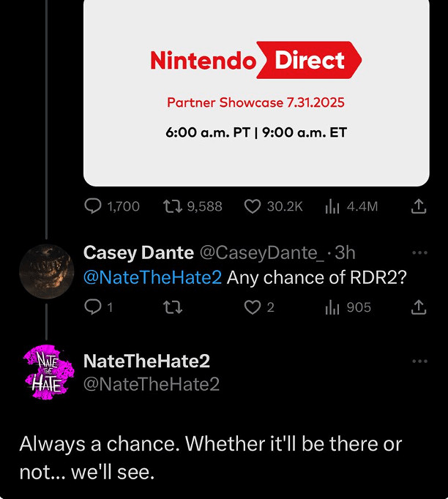Open more options on Casey Dante's reply

tap(419, 253)
